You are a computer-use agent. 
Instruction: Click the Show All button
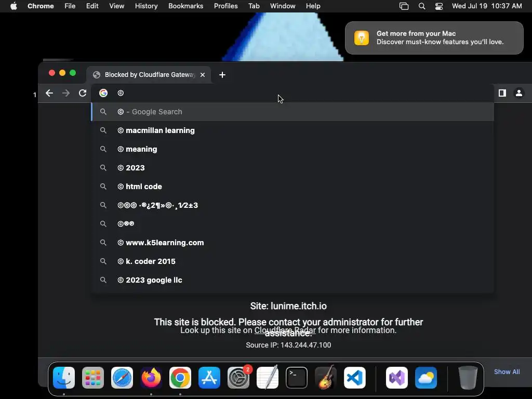(x=507, y=372)
